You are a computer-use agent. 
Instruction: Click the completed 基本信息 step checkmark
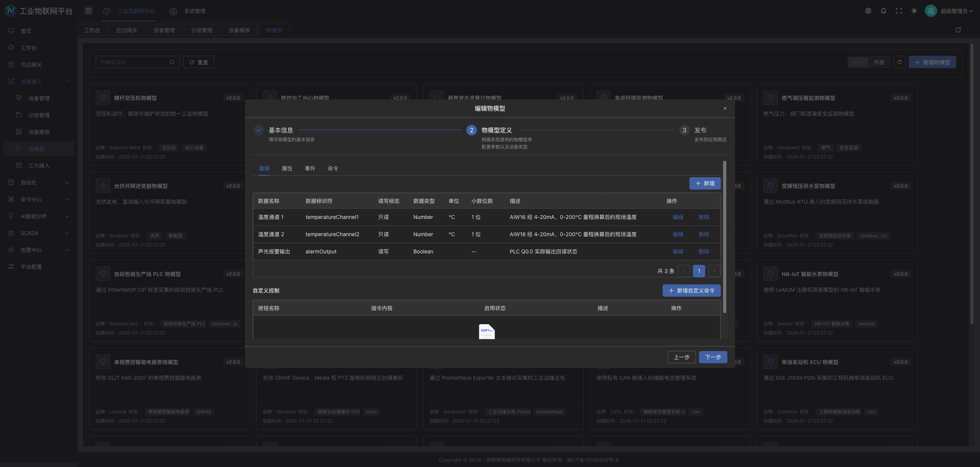tap(259, 130)
